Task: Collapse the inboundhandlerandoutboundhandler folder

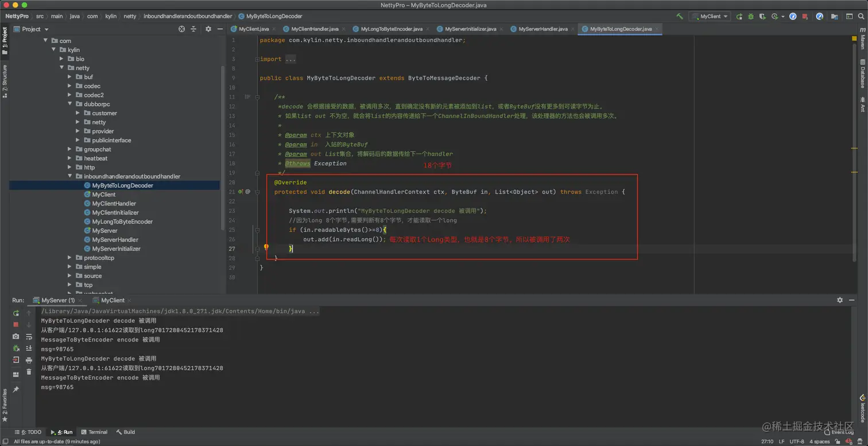Action: click(70, 176)
